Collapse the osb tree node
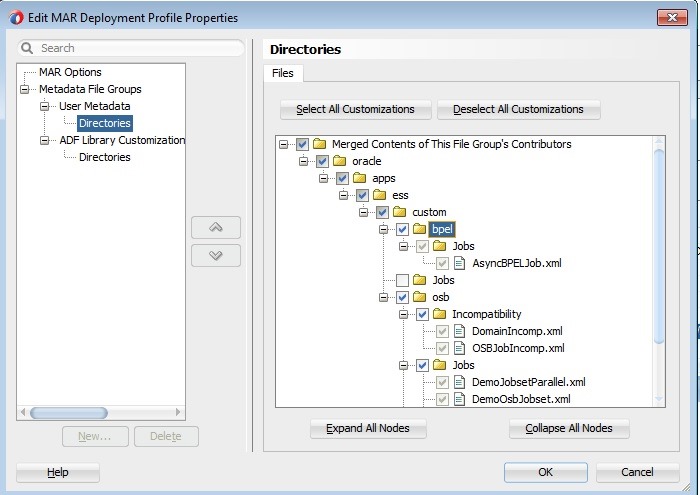Screen dimensions: 700x495 point(385,297)
